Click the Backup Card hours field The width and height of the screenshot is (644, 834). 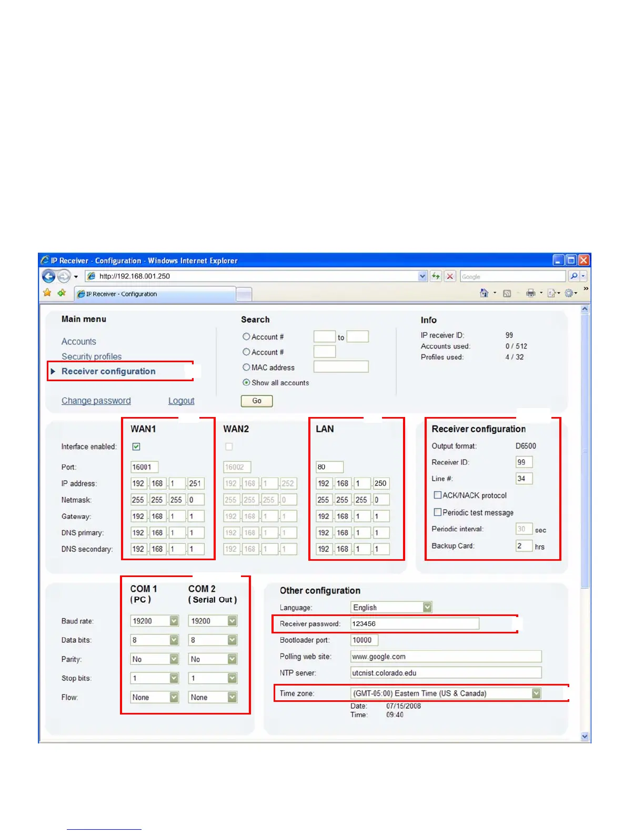pyautogui.click(x=525, y=546)
